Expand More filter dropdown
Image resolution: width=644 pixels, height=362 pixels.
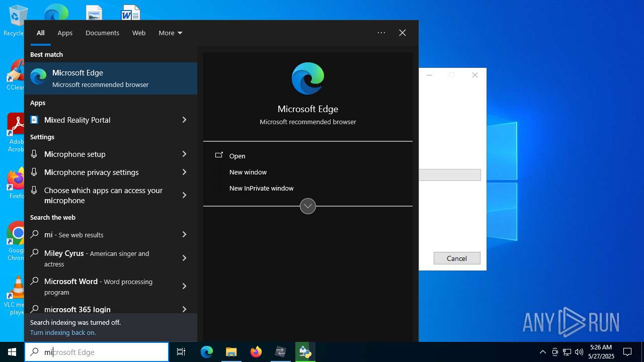171,33
